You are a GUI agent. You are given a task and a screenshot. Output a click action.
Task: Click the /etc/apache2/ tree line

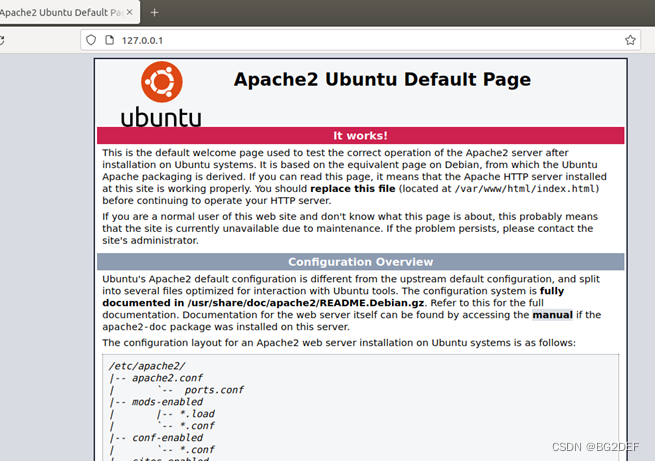(x=147, y=366)
